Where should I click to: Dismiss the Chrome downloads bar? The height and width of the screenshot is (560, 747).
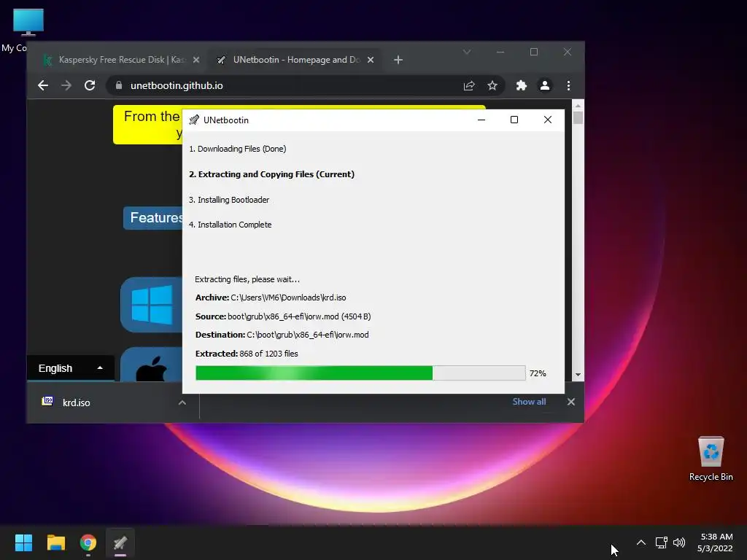point(571,402)
